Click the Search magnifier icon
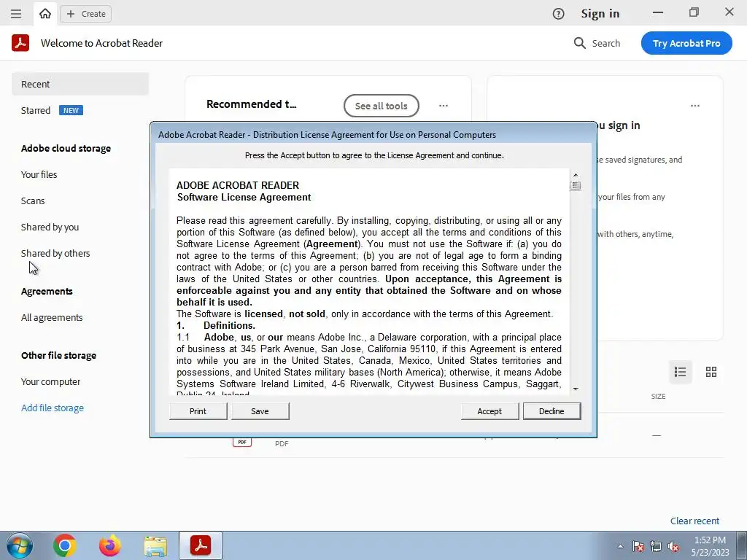Image resolution: width=747 pixels, height=560 pixels. [579, 43]
